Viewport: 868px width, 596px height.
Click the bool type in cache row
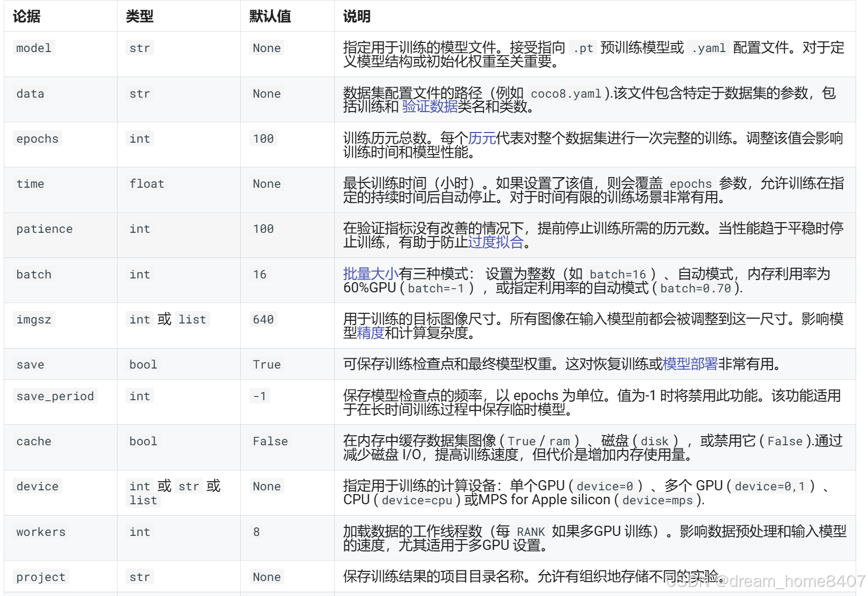pos(143,442)
